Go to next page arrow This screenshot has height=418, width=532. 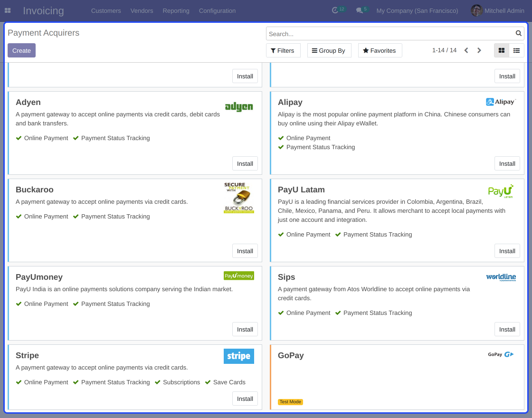(479, 50)
